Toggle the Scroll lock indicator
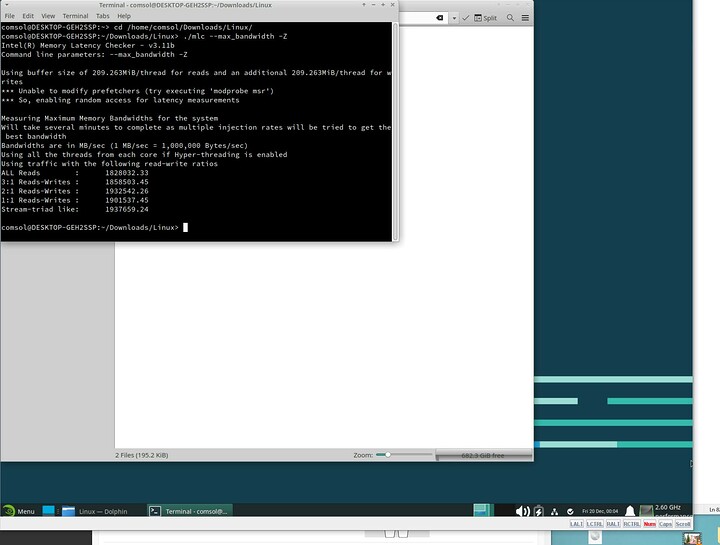This screenshot has height=545, width=720. point(683,524)
